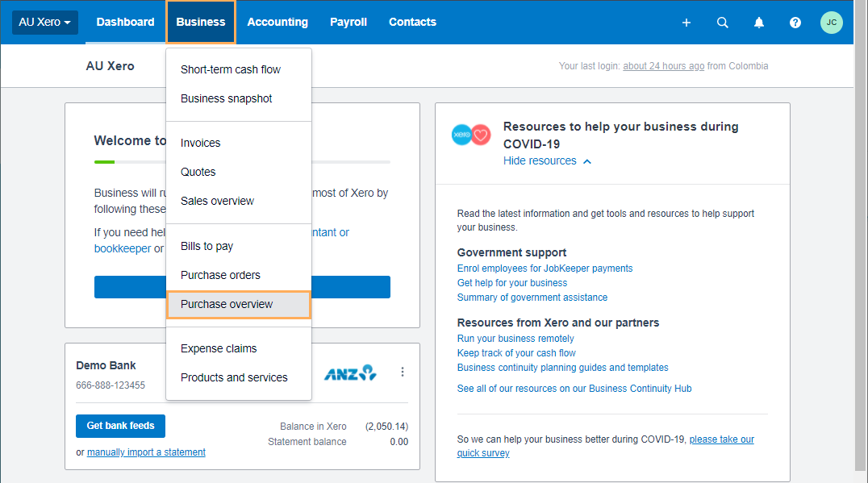
Task: Open Purchase orders menu item
Action: tap(239, 275)
